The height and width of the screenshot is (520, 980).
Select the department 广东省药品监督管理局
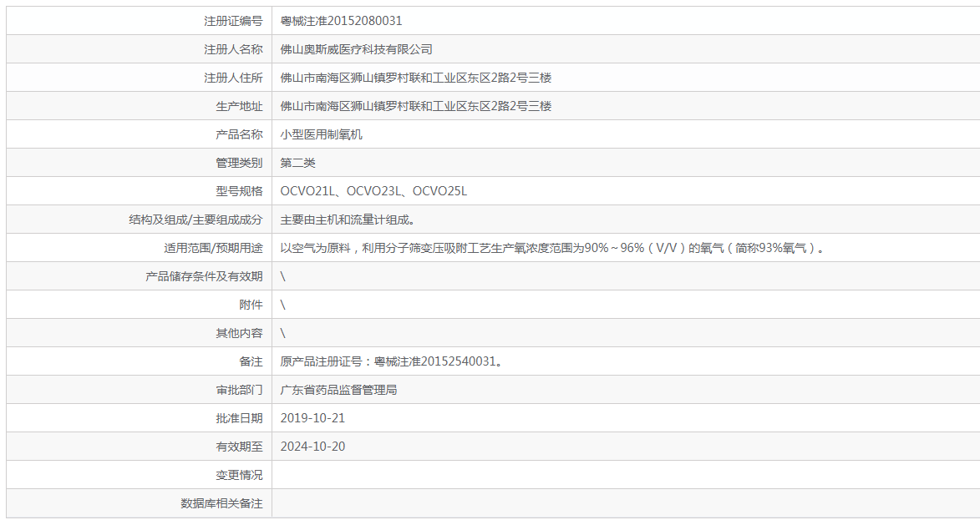pos(338,390)
